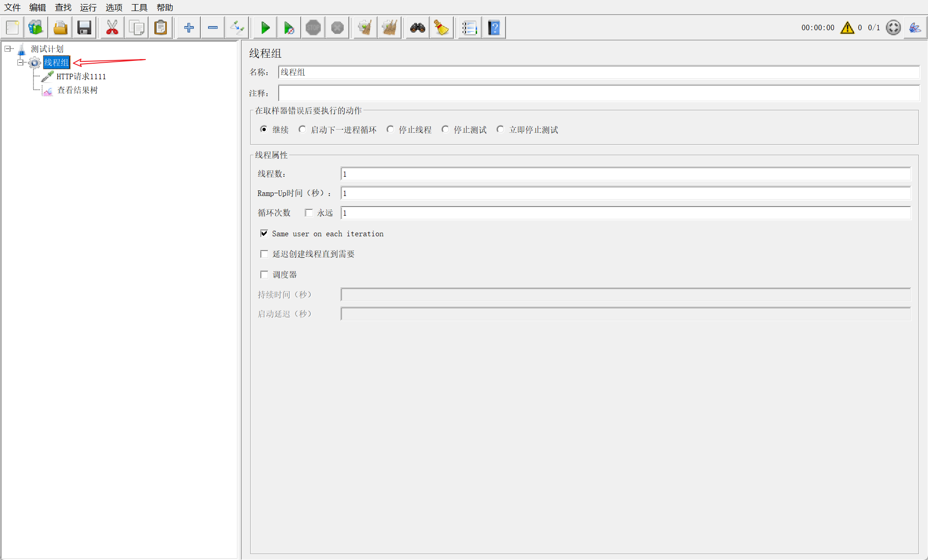Collapse the 测试计划 tree node
Screen dimensions: 928x560
tap(7, 49)
